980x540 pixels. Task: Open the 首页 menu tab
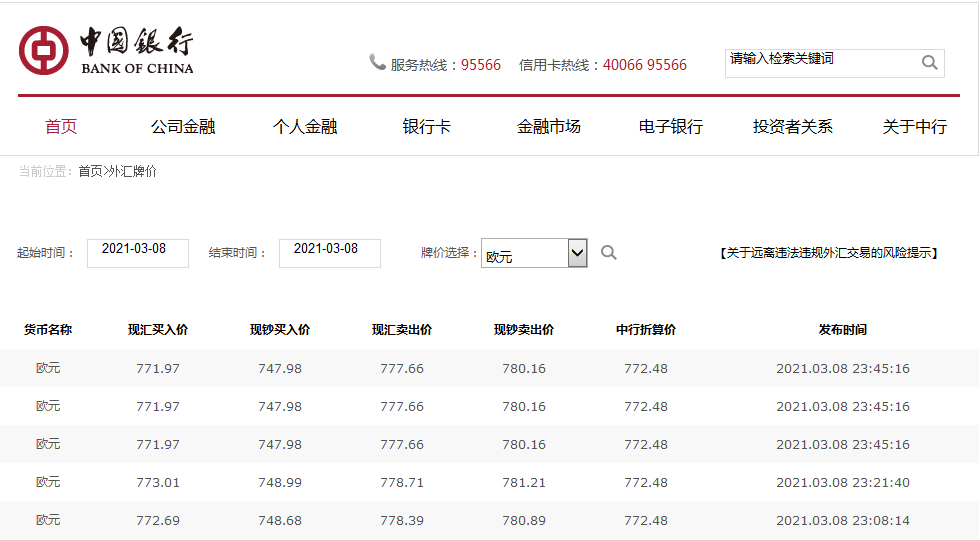click(x=61, y=127)
